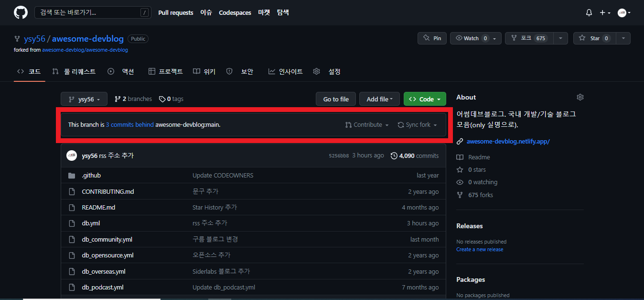The height and width of the screenshot is (300, 644).
Task: Switch to the 설정 tab
Action: [327, 71]
